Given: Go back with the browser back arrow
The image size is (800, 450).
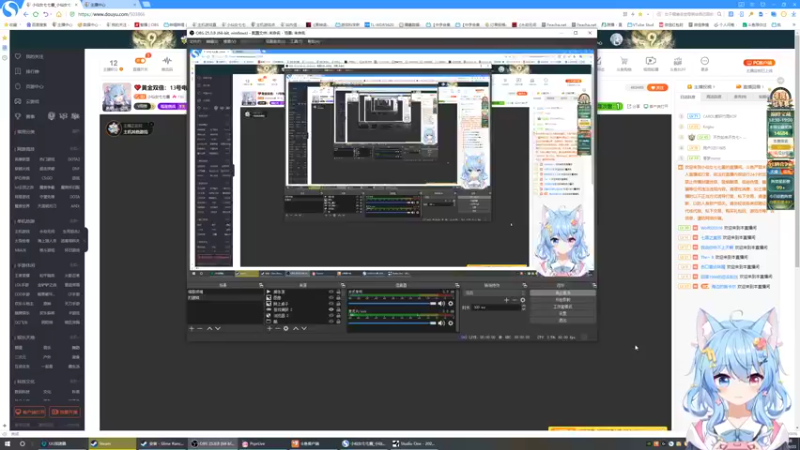Looking at the screenshot, I should click(26, 14).
